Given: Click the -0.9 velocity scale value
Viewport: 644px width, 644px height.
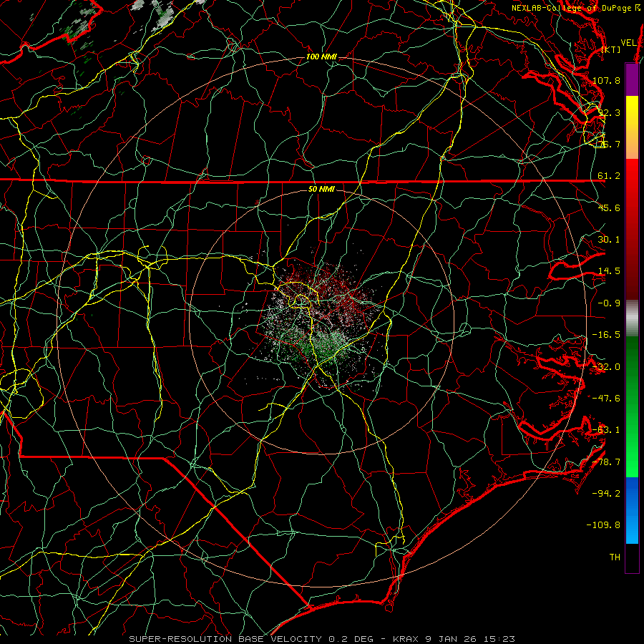Looking at the screenshot, I should click(609, 303).
